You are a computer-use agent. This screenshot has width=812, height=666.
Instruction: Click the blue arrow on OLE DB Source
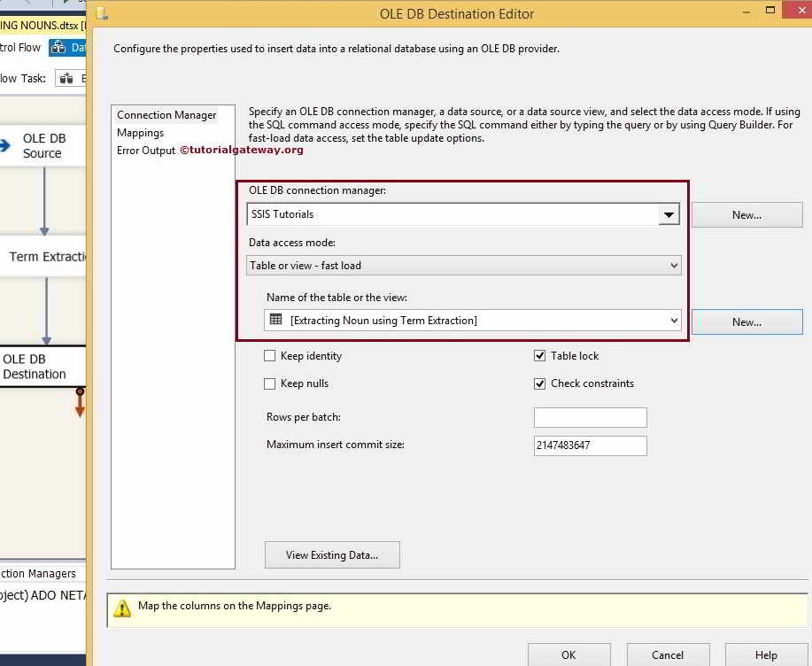(x=5, y=145)
